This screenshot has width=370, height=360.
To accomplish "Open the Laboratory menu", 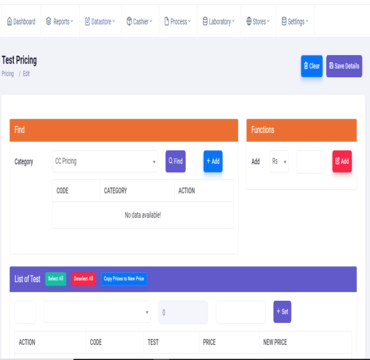I will [219, 22].
